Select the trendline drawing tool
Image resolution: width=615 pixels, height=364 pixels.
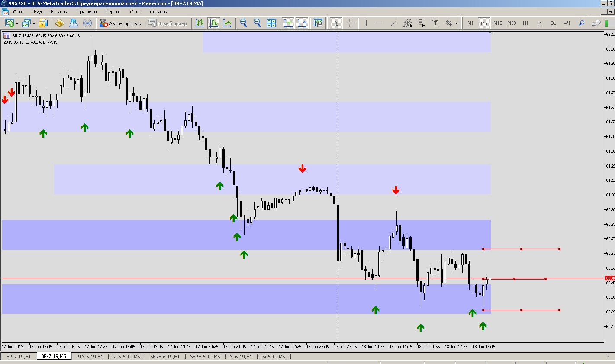[394, 23]
